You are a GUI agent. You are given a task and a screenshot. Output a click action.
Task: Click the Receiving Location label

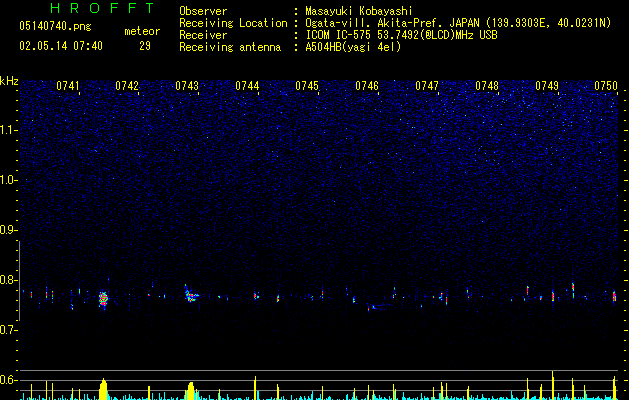(233, 23)
